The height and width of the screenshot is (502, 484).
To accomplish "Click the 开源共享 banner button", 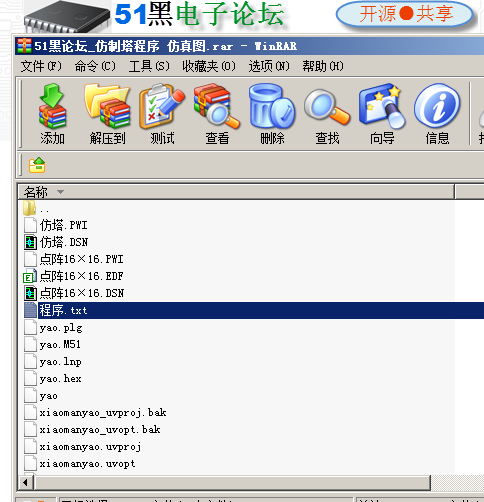I will tap(405, 14).
